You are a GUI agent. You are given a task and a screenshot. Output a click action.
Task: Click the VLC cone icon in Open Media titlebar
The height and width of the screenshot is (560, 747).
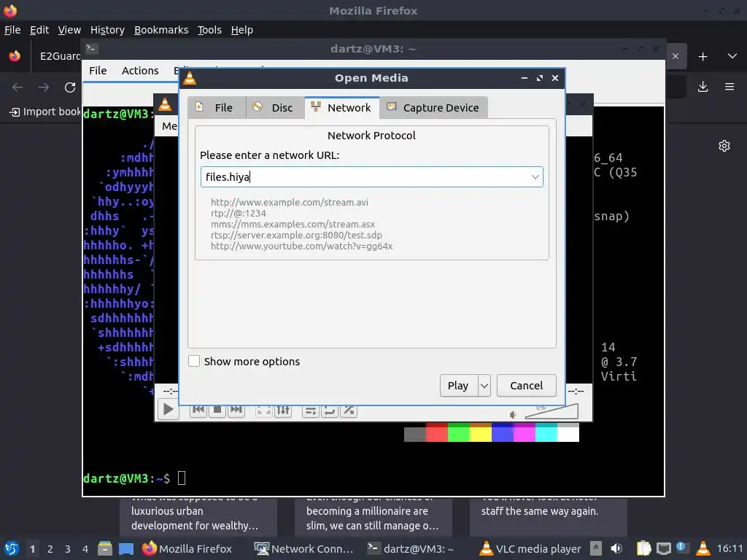[x=190, y=78]
